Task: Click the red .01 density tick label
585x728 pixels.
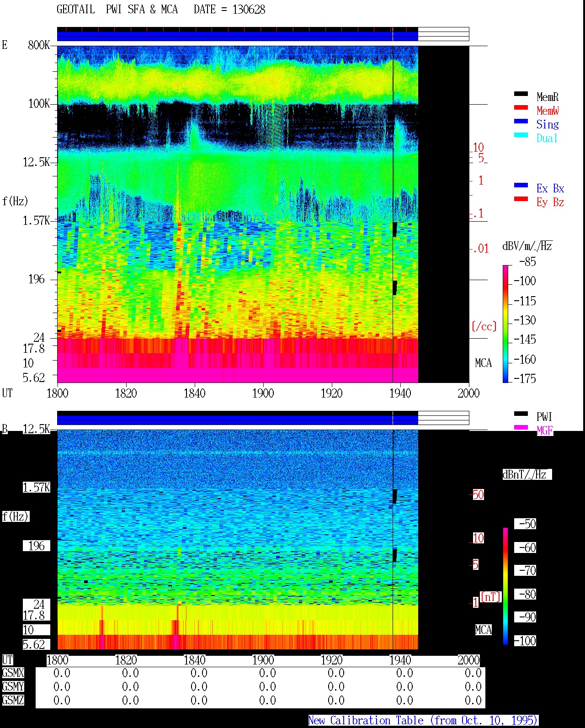Action: pyautogui.click(x=480, y=249)
